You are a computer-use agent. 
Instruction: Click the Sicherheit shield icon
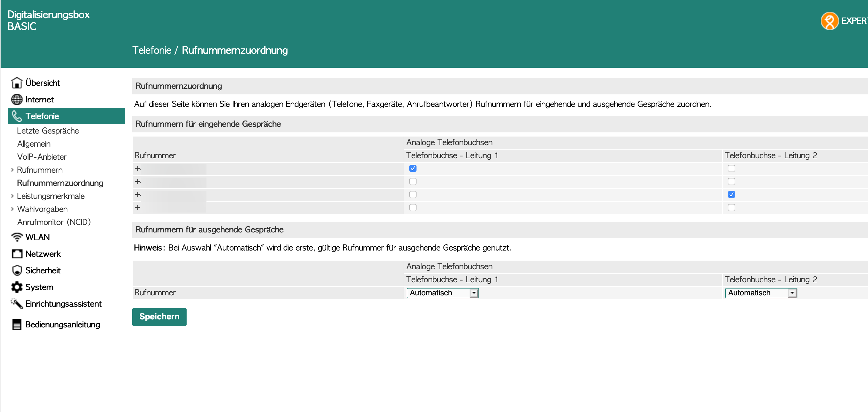(17, 270)
